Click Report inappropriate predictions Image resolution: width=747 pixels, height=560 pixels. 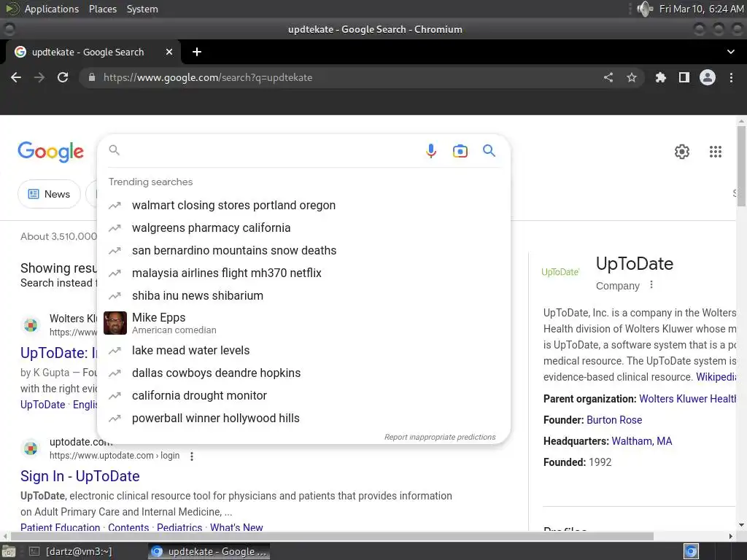[x=440, y=437]
